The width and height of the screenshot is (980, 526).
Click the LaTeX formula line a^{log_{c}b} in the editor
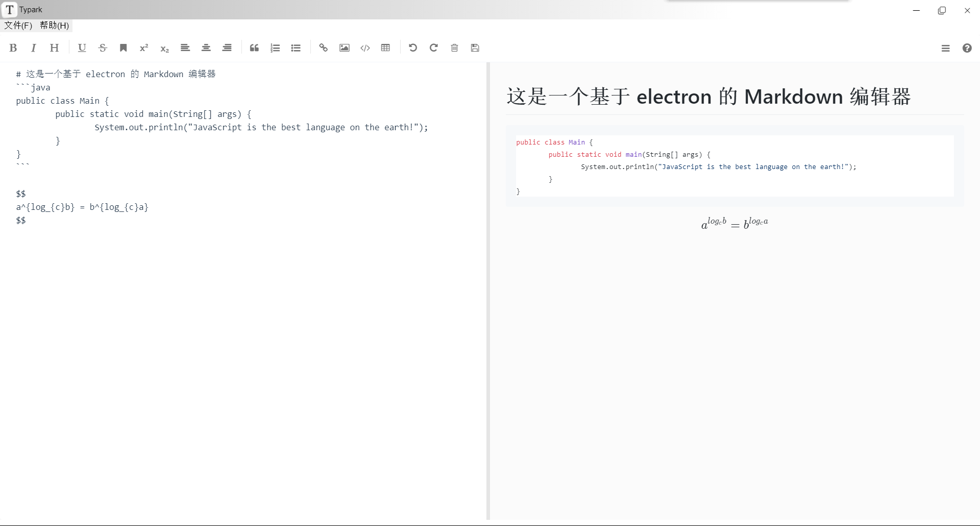click(82, 207)
